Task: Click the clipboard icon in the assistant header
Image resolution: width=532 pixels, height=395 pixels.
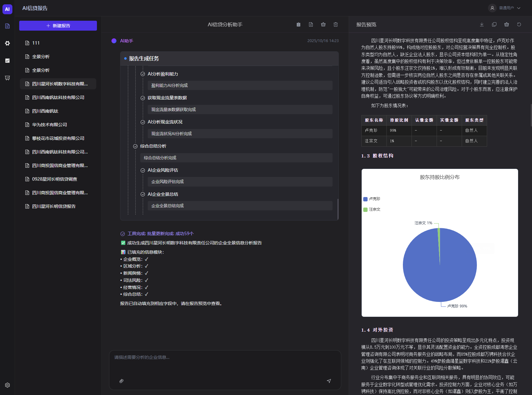Action: (299, 24)
